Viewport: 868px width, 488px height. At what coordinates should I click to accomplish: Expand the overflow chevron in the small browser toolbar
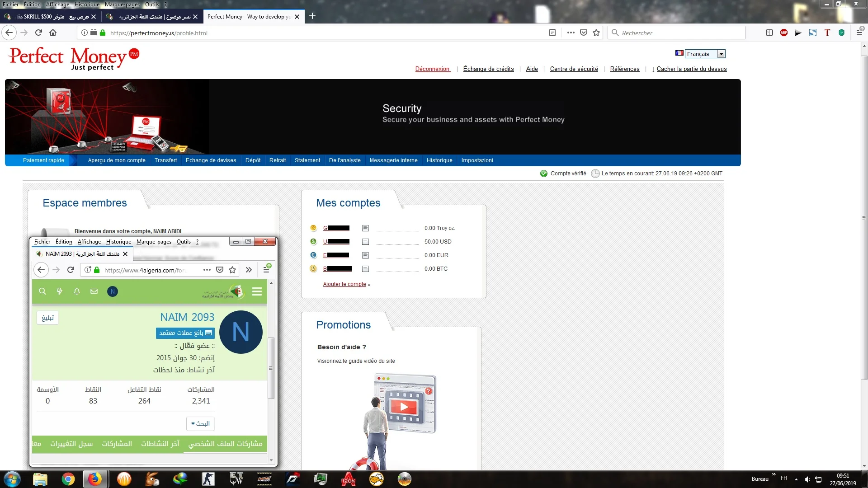(249, 270)
